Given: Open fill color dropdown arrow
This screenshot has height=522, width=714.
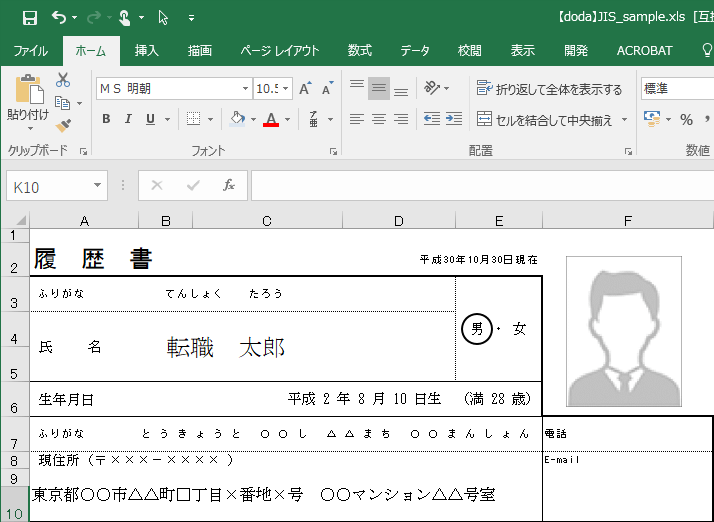Looking at the screenshot, I should (x=253, y=120).
